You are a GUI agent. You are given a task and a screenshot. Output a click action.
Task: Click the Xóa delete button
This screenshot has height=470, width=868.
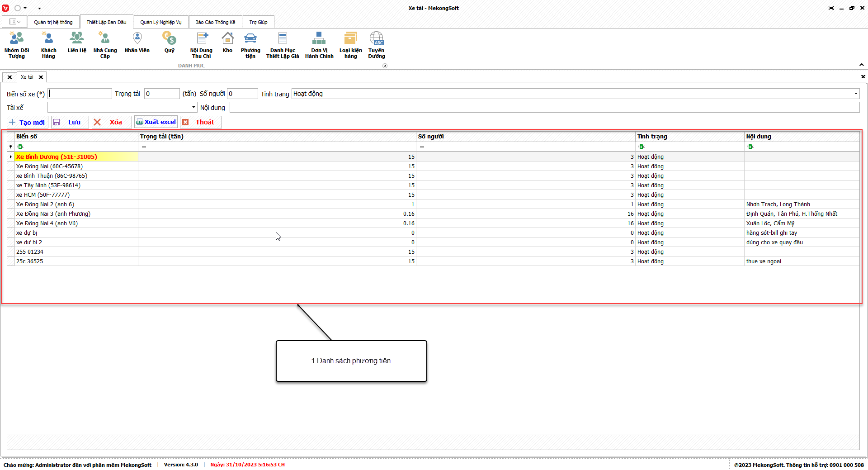pos(111,122)
